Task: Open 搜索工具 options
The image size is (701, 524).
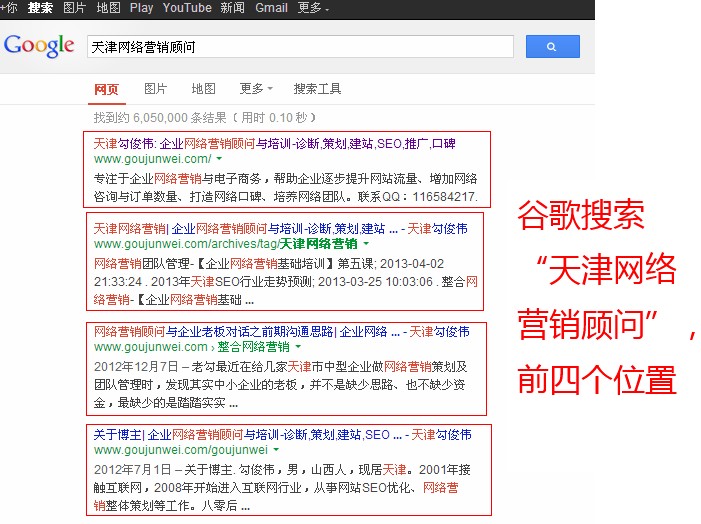Action: [x=317, y=89]
